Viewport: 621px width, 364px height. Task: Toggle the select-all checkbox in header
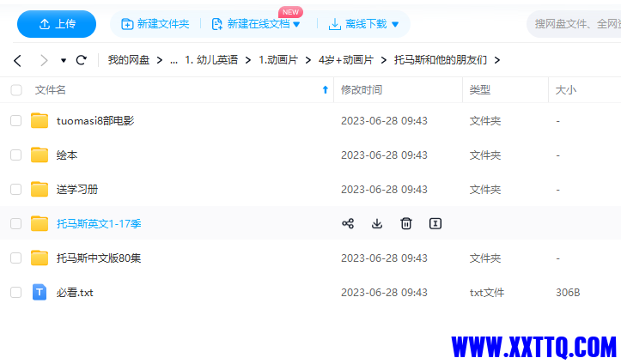click(x=16, y=90)
